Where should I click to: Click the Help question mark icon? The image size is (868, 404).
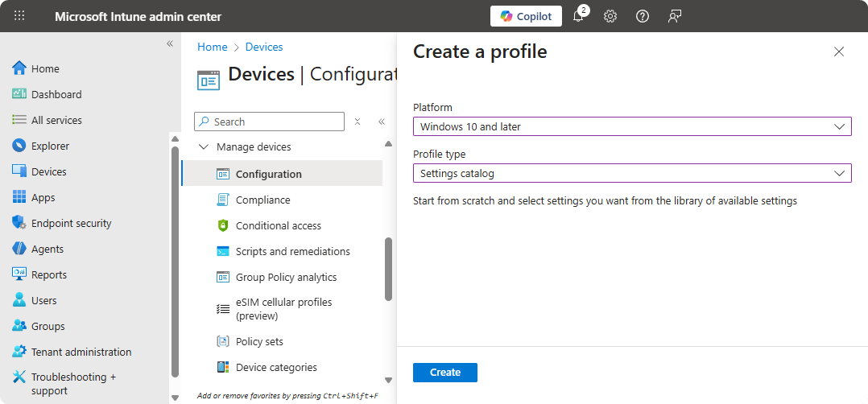643,17
